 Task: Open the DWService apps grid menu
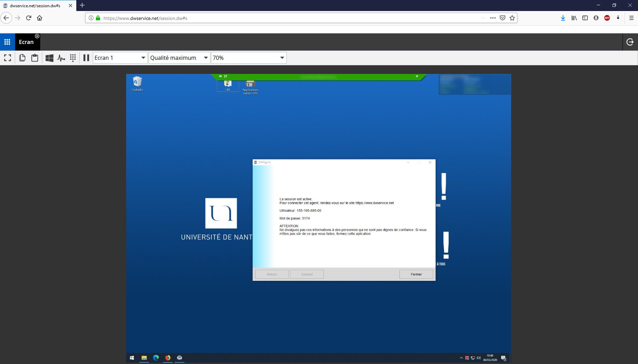click(7, 42)
